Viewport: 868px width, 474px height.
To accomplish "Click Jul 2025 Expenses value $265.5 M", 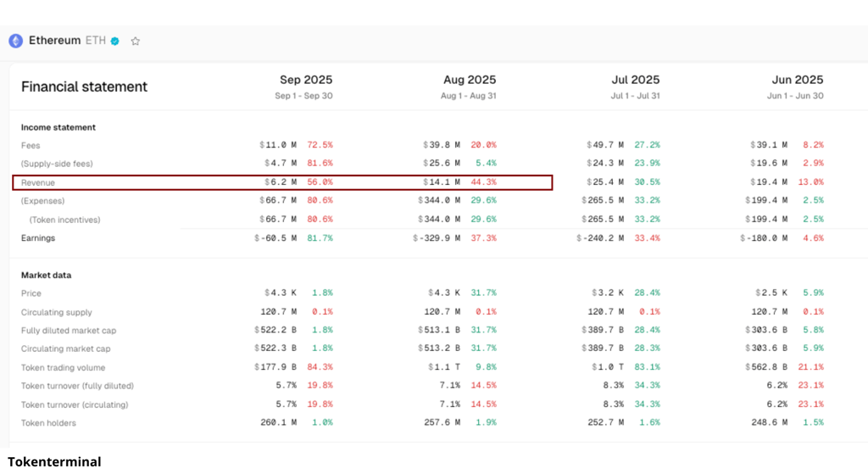I will pyautogui.click(x=603, y=200).
